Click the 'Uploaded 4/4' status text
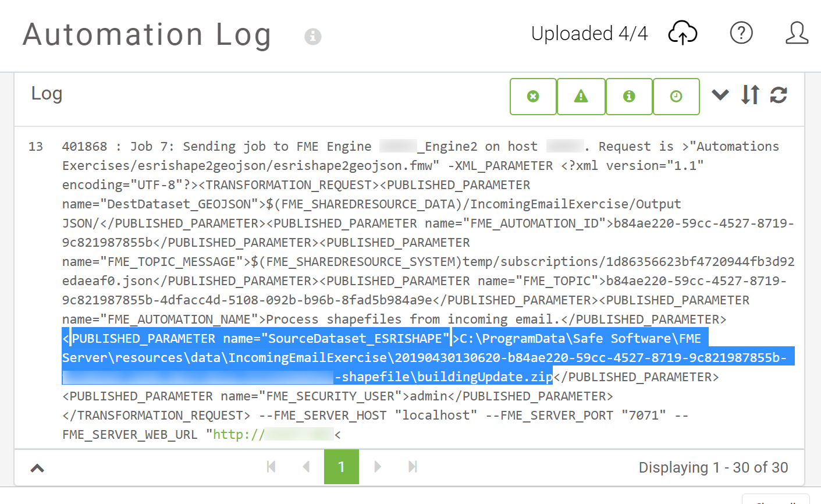Viewport: 821px width, 504px height. coord(589,33)
